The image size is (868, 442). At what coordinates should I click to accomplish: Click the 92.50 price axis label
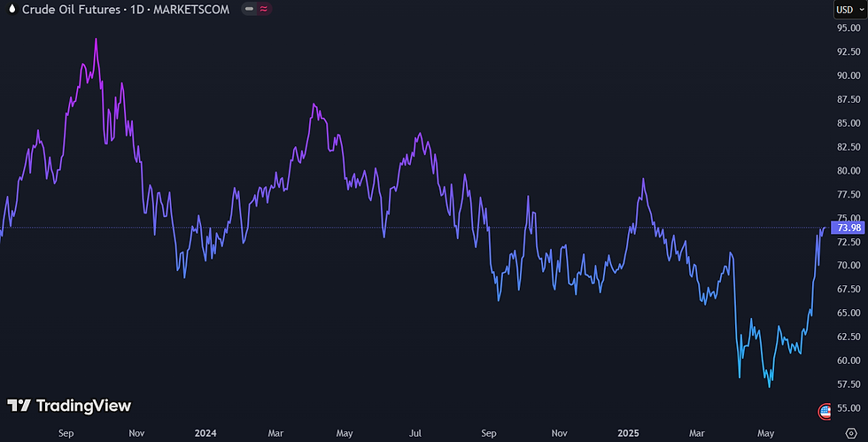tap(849, 51)
